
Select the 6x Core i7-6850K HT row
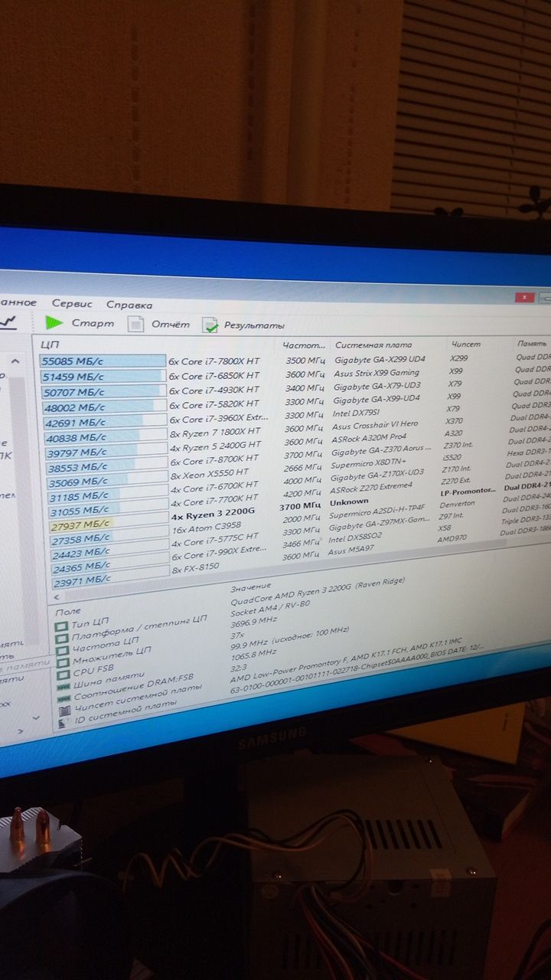click(x=214, y=376)
